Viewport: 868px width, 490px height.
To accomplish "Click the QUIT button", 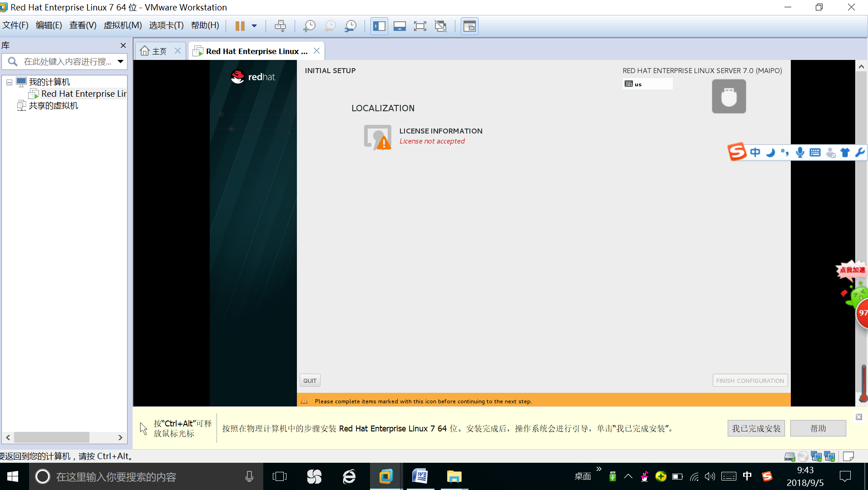I will tap(310, 381).
